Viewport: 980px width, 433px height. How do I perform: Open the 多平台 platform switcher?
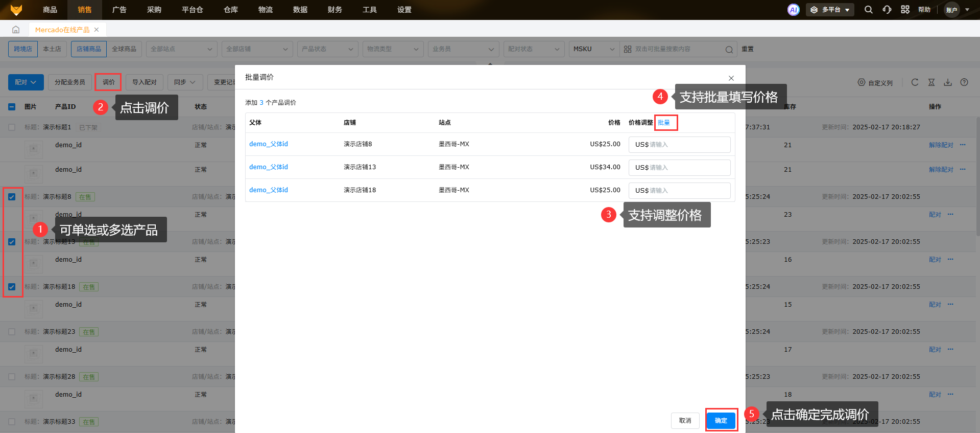click(x=830, y=10)
